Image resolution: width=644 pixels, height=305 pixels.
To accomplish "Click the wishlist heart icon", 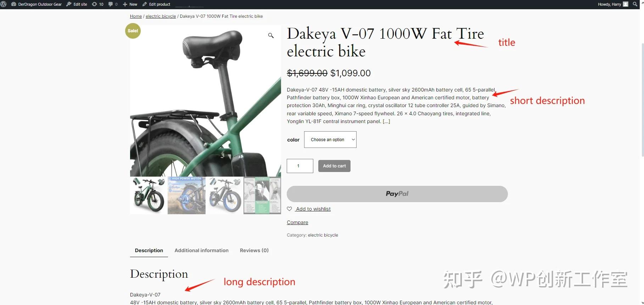I will point(290,209).
